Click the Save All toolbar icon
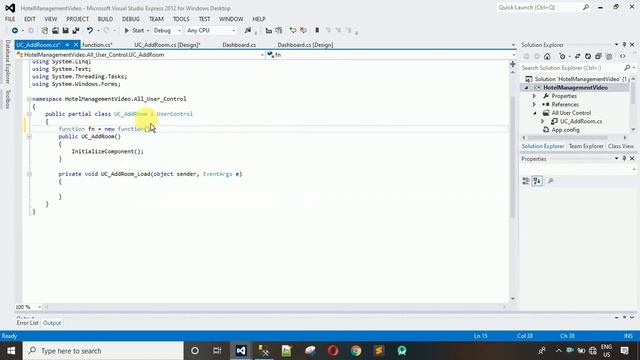Screen dimensions: 640x360 [x=76, y=31]
